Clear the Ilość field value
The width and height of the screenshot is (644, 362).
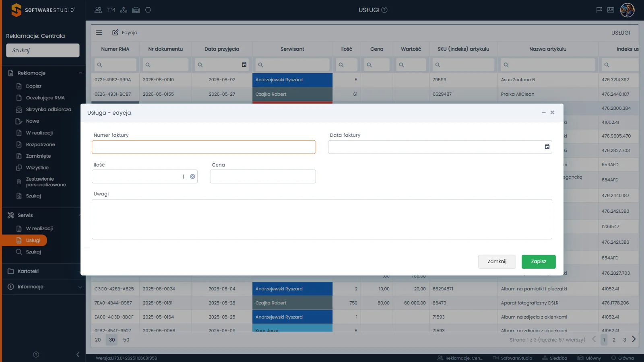192,177
